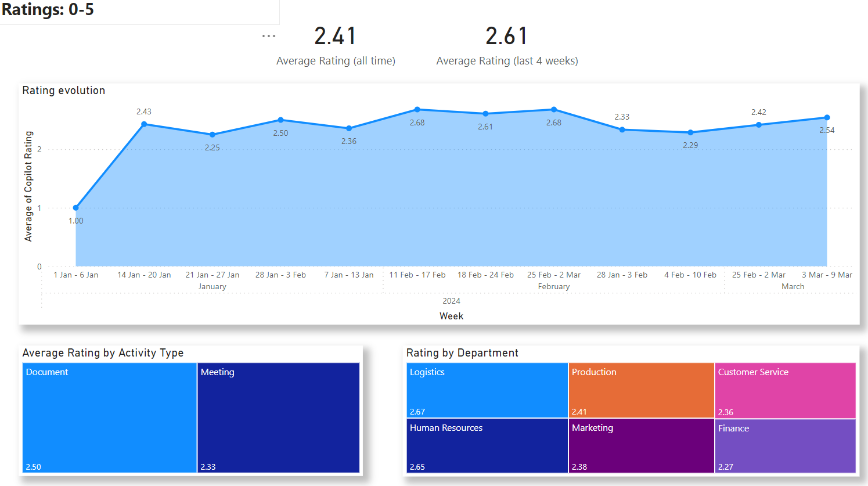Screen dimensions: 868x486
Task: Click the '11 Feb - 17 Feb' axis label
Action: tap(417, 275)
